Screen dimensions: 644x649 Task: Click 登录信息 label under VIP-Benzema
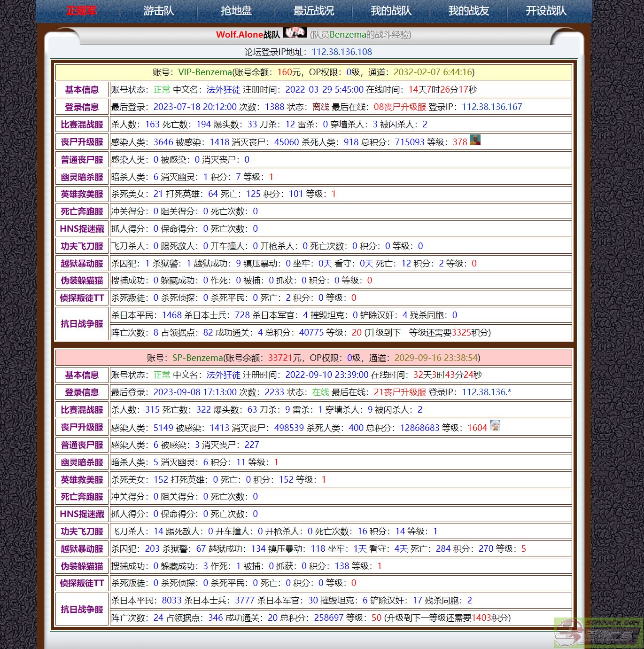tap(82, 107)
